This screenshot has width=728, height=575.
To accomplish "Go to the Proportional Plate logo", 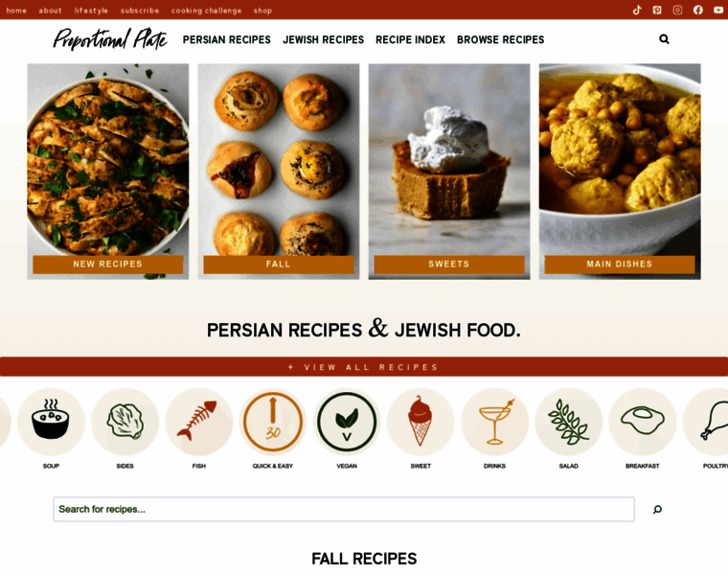I will coord(110,39).
